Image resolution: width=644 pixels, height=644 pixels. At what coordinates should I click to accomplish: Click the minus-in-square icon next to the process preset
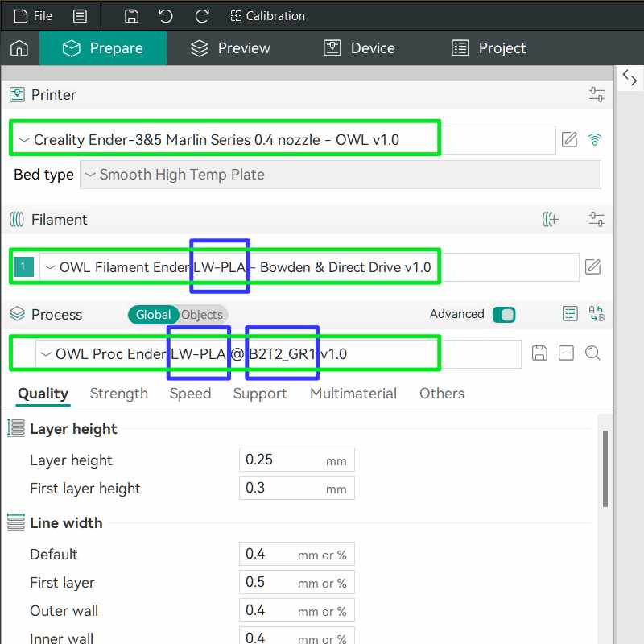point(566,353)
